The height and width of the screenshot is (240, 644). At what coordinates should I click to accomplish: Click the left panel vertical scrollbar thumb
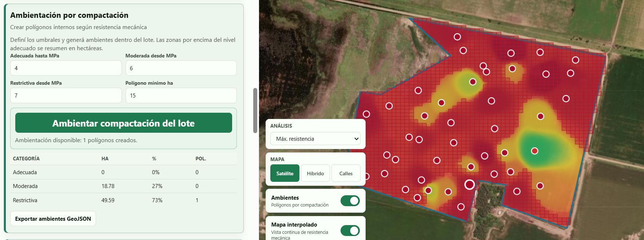(x=255, y=111)
